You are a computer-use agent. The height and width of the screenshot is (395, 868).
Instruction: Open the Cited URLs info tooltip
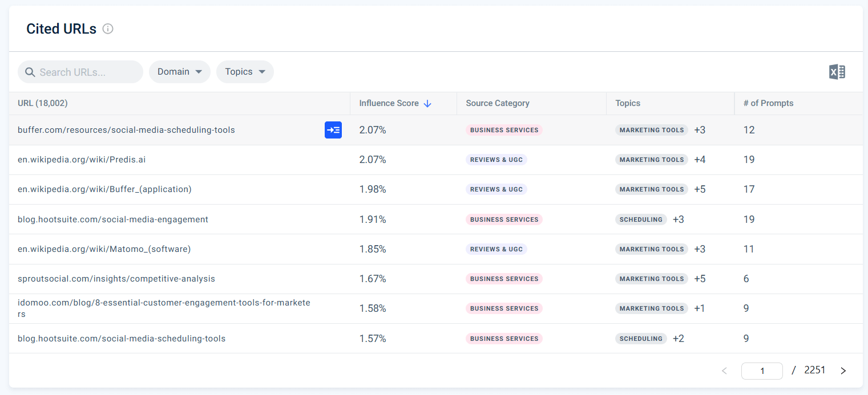tap(108, 28)
